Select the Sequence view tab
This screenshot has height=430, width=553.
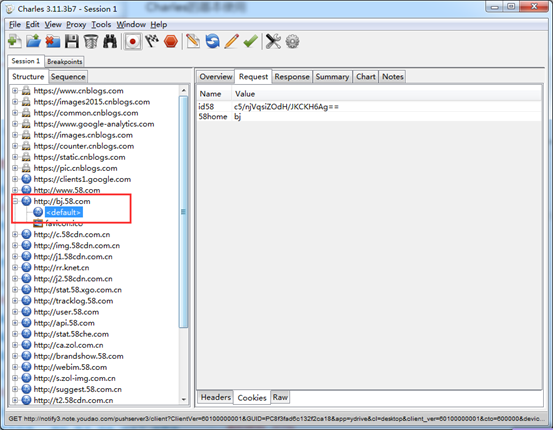coord(68,77)
